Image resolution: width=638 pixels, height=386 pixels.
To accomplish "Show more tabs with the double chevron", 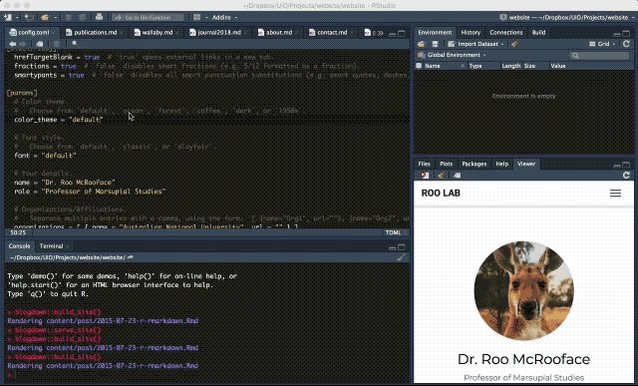I will [381, 33].
